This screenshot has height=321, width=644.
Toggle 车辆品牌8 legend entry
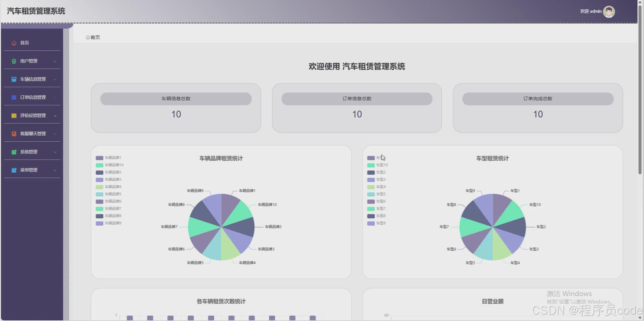point(108,216)
